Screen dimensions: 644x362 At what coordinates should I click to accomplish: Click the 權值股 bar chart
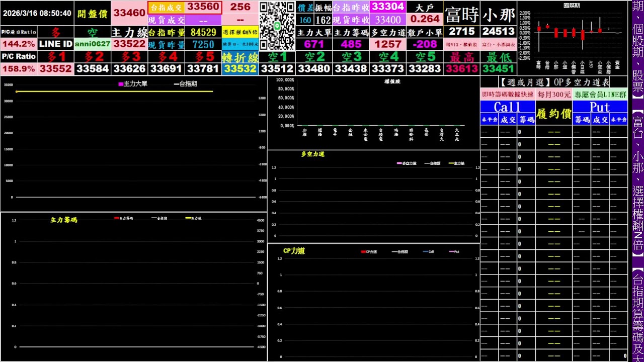click(373, 113)
